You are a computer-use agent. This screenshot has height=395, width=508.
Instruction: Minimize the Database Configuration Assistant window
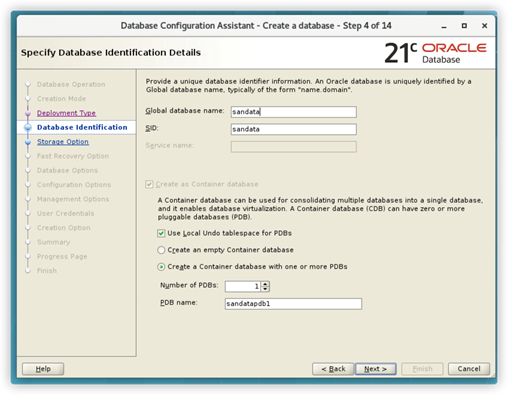tap(444, 26)
